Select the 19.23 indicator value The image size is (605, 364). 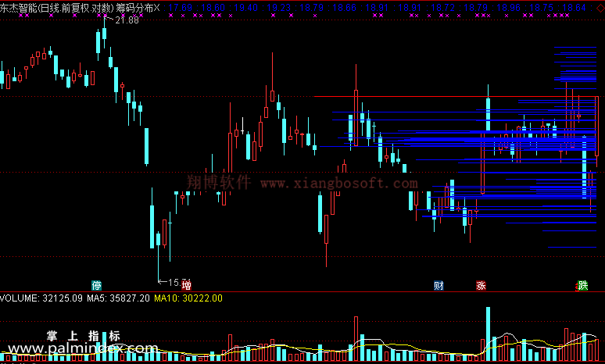tap(279, 8)
